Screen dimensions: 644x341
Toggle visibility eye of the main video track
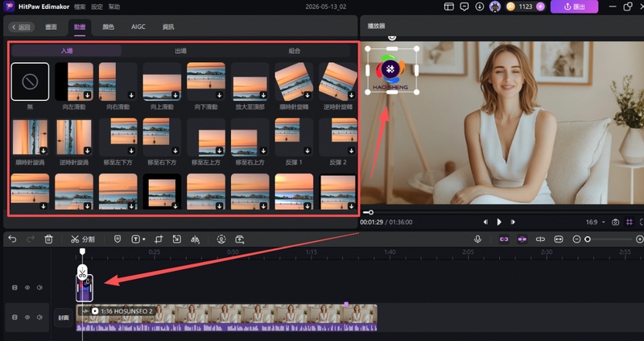coord(27,317)
